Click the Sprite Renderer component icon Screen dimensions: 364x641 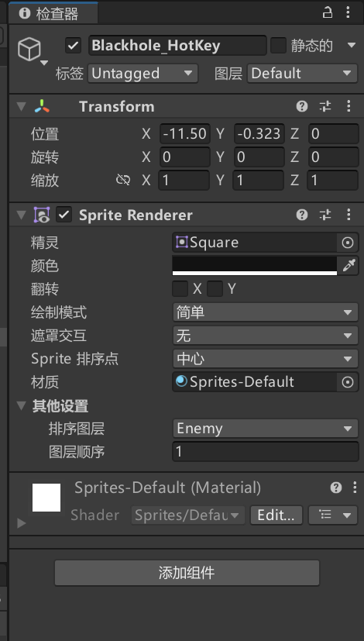point(42,215)
